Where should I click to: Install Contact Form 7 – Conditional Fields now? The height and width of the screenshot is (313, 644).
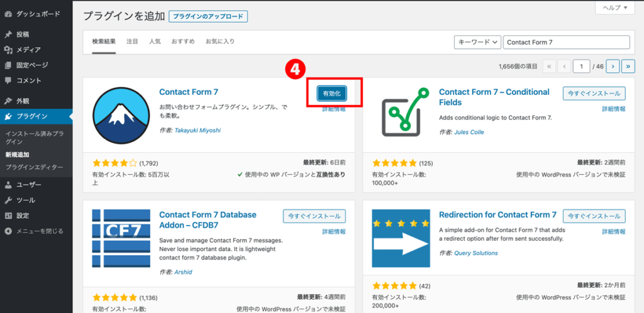pos(594,94)
